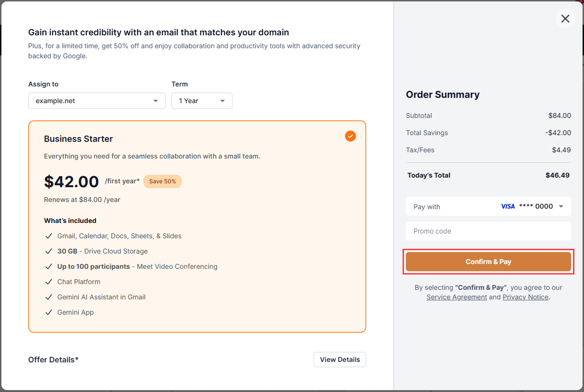Click the Gemini App list item text
Screen dimensions: 584x392
tap(75, 312)
